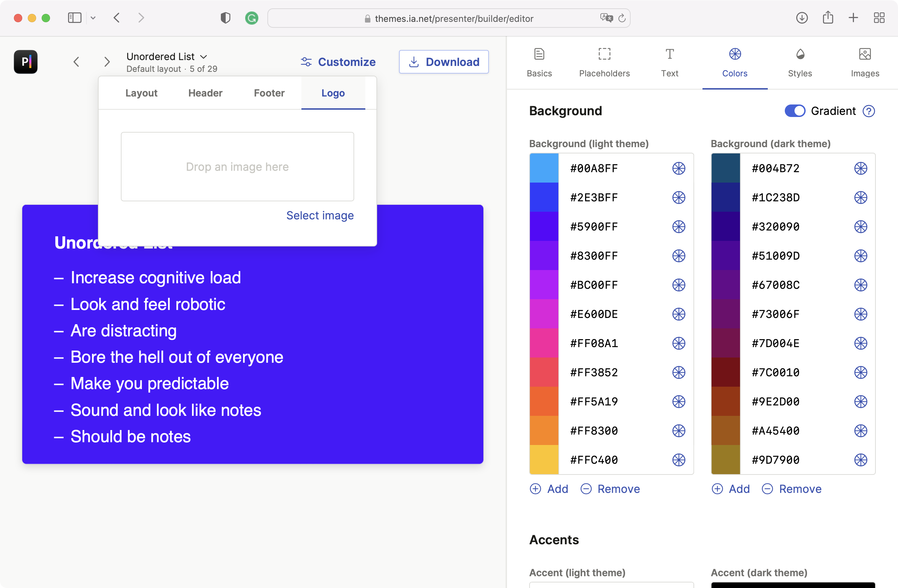Open color wheel for dark #004B72
Image resolution: width=898 pixels, height=588 pixels.
pos(860,168)
